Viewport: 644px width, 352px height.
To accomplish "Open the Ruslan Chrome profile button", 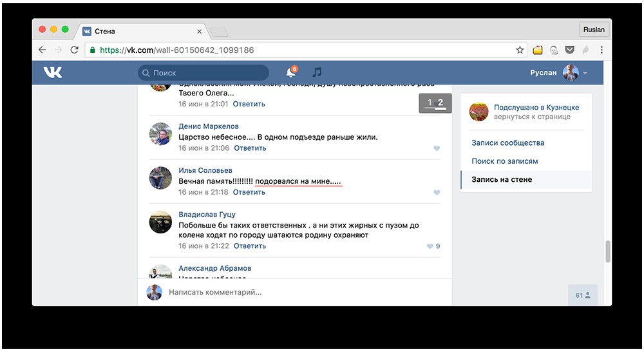I will click(594, 30).
